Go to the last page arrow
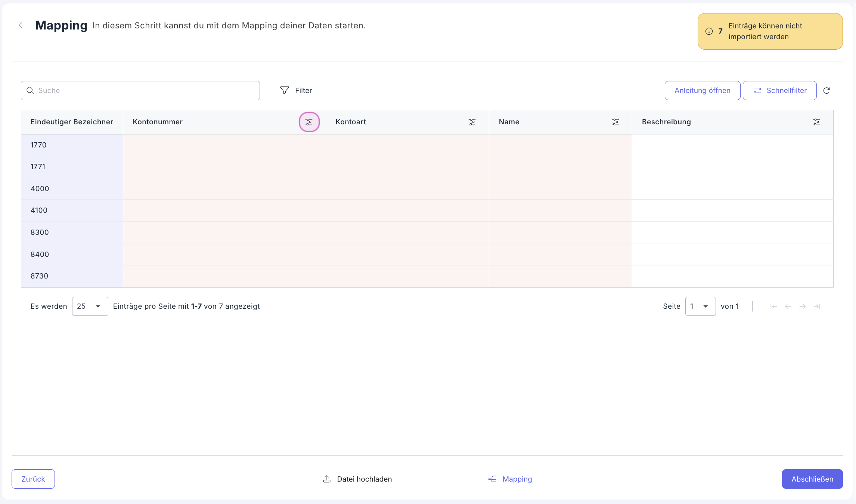The width and height of the screenshot is (856, 504). tap(817, 306)
